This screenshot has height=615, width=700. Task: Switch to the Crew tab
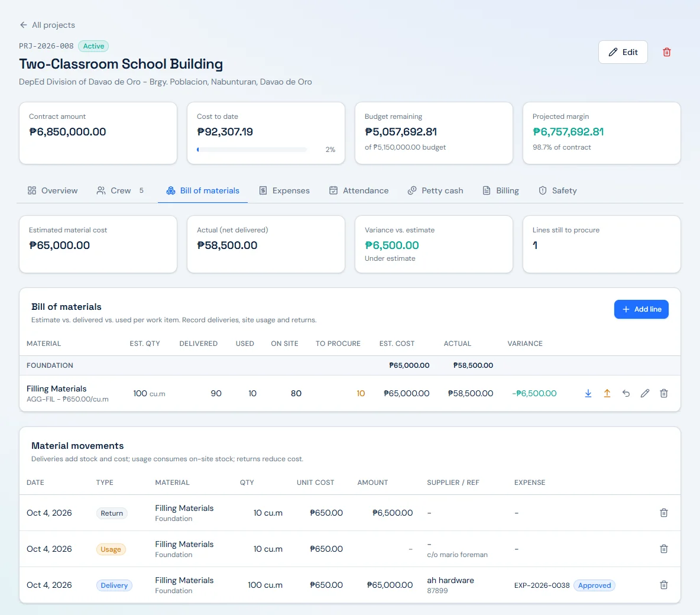tap(121, 190)
